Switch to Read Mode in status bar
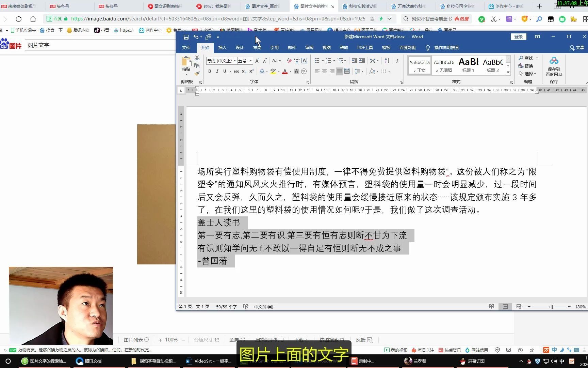Image resolution: width=588 pixels, height=368 pixels. pos(491,306)
